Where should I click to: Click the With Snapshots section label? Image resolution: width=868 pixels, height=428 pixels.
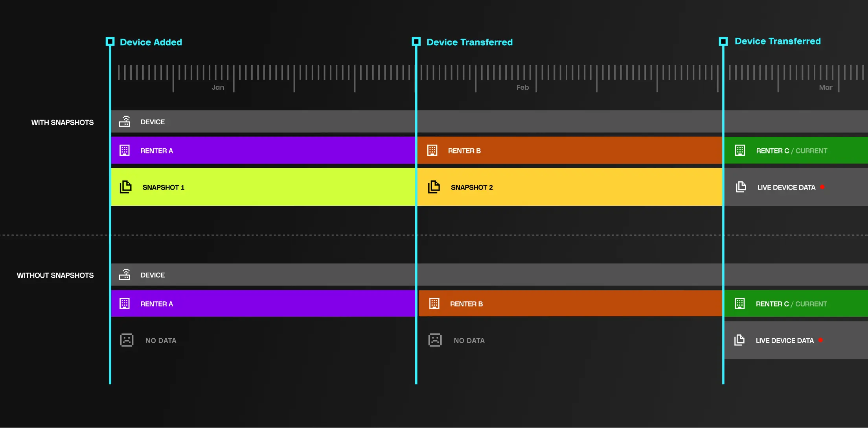coord(63,122)
